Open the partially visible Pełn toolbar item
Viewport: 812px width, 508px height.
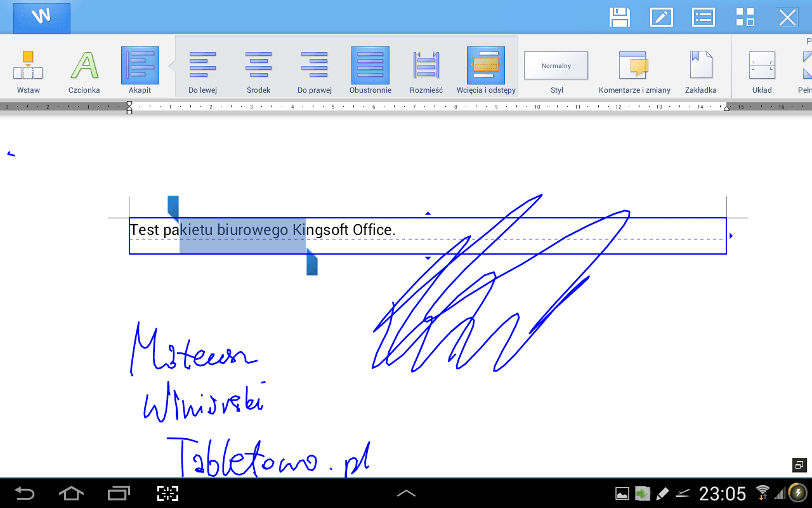pos(805,71)
